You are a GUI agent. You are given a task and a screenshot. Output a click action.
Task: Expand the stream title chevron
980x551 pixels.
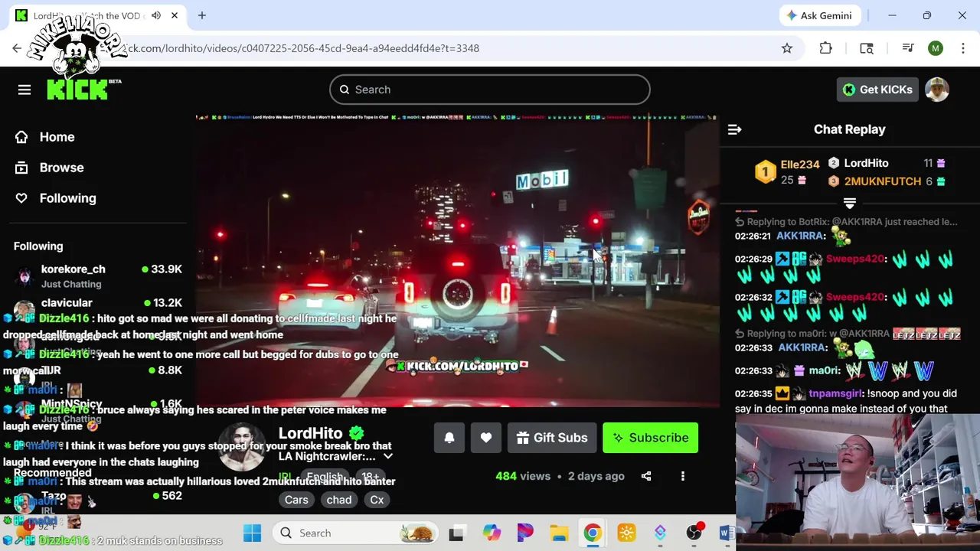tap(388, 457)
